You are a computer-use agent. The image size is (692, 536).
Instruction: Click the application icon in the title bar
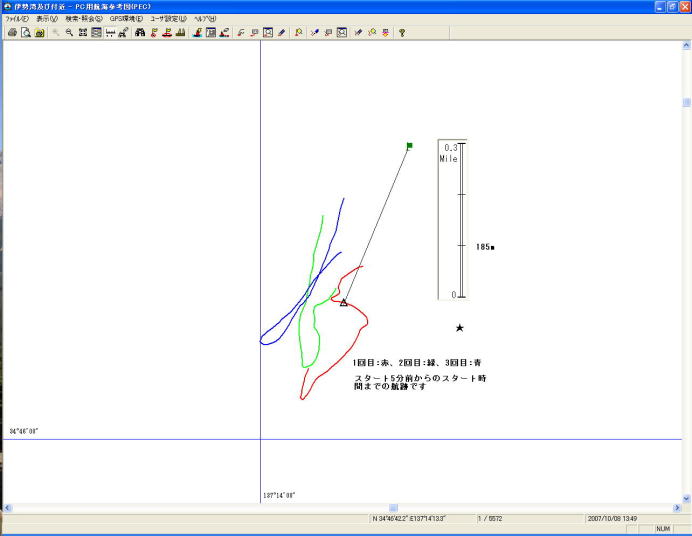[7, 7]
